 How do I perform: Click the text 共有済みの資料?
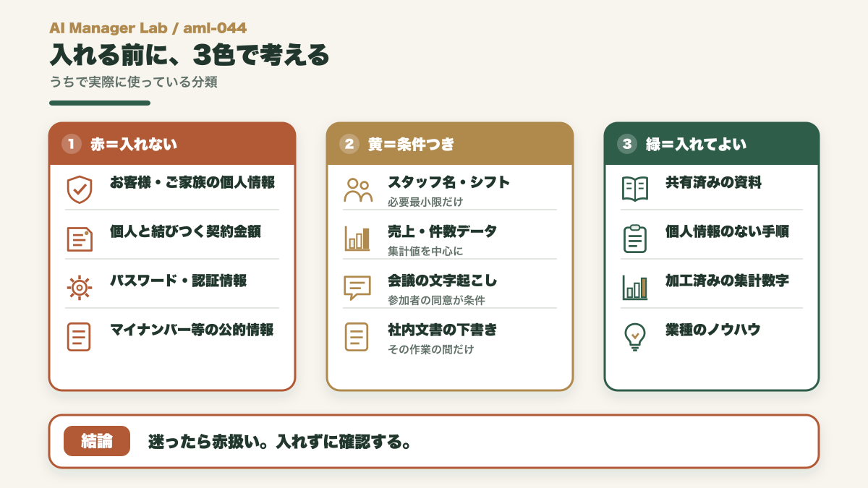pos(713,182)
